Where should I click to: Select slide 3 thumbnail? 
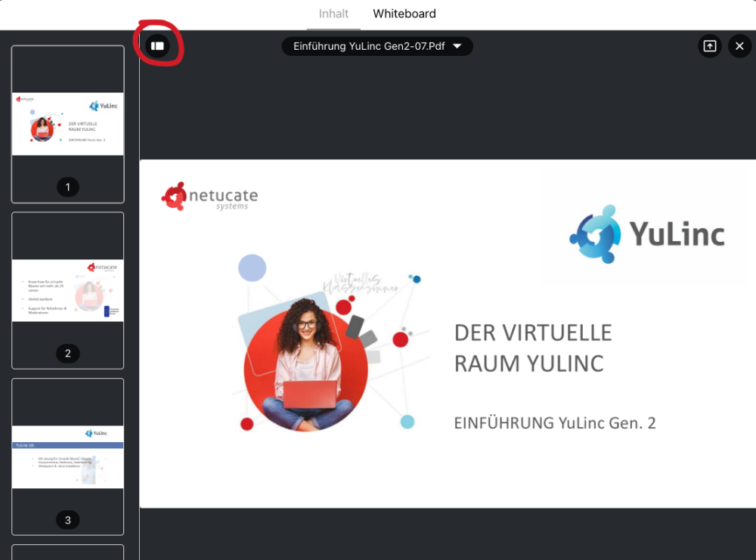tap(67, 457)
